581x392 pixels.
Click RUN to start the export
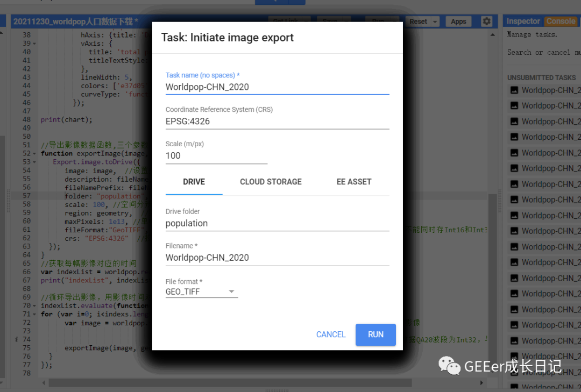375,334
